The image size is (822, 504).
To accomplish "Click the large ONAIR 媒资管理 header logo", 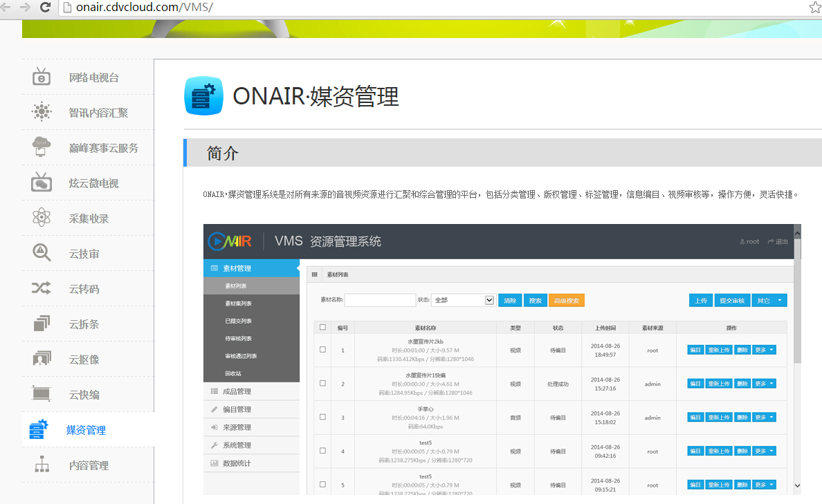I will [x=203, y=96].
